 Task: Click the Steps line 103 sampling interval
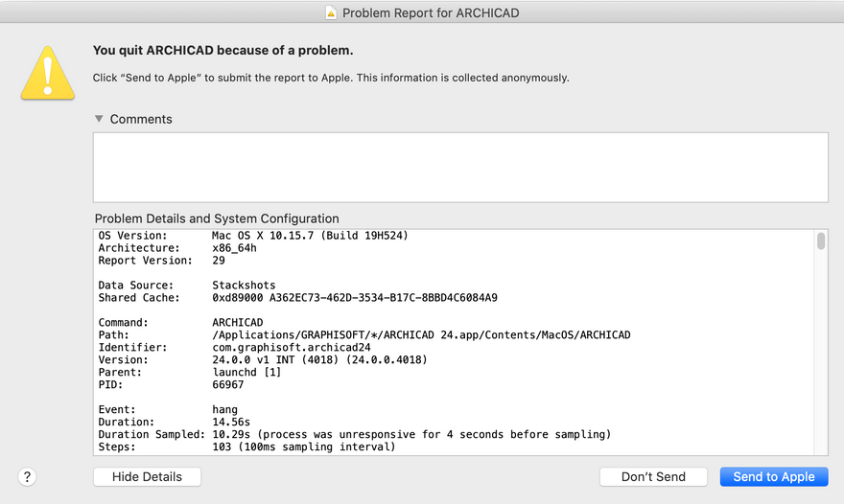coord(304,447)
